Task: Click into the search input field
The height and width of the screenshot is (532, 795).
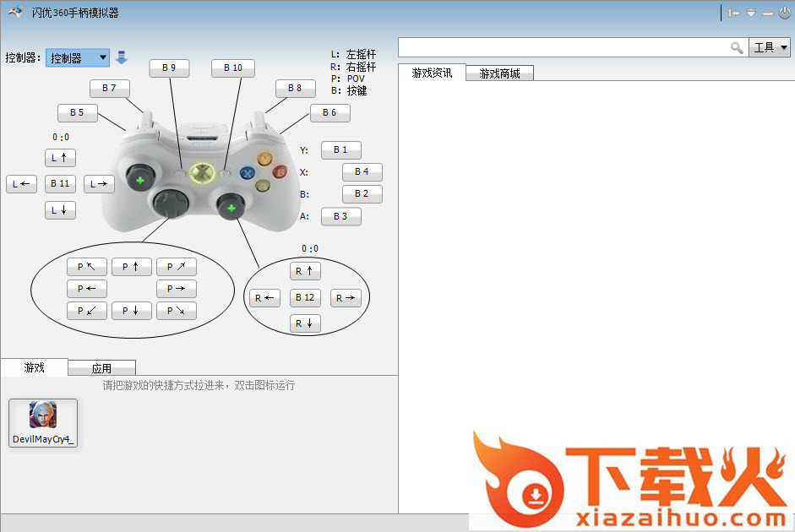Action: click(564, 48)
